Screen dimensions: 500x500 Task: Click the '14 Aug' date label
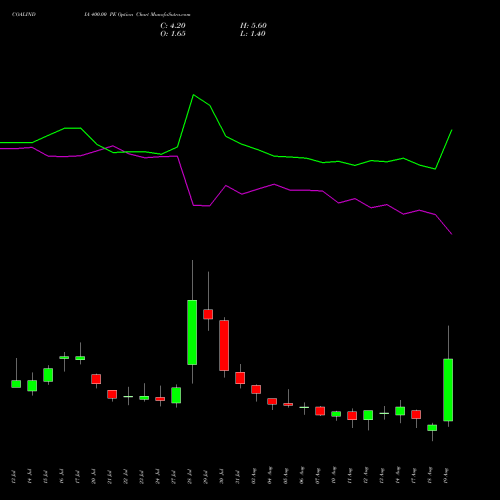pyautogui.click(x=398, y=476)
